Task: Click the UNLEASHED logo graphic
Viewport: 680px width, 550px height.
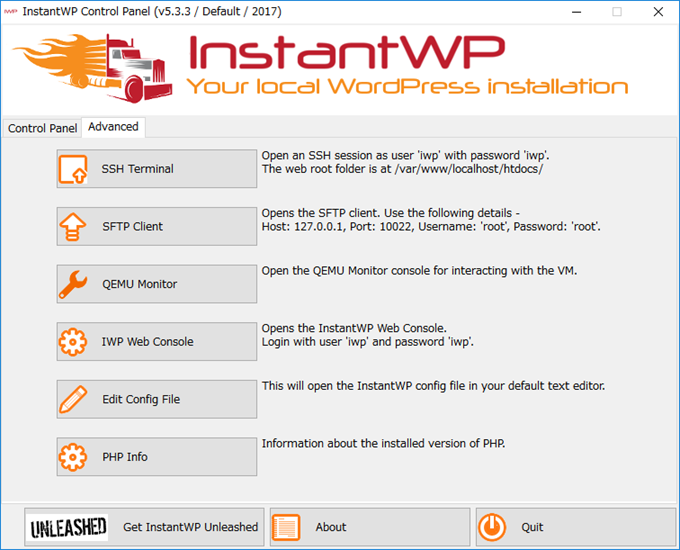Action: (x=68, y=527)
